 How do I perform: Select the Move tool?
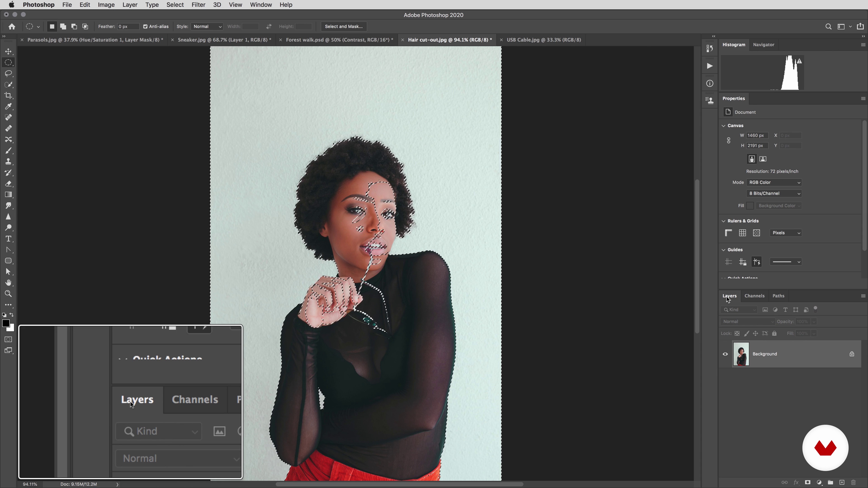coord(8,52)
